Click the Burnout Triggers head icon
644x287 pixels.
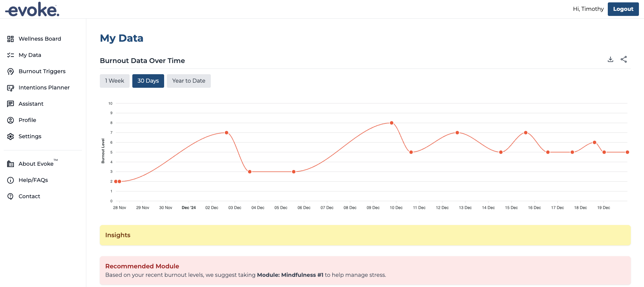(x=10, y=71)
